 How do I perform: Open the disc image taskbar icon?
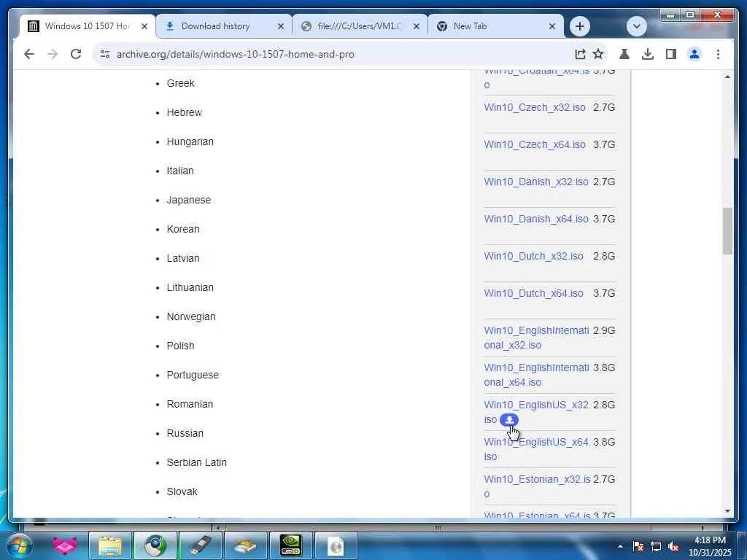tap(336, 545)
